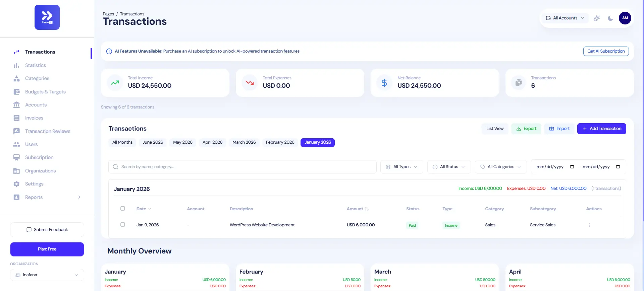This screenshot has height=291, width=644.
Task: Check the select-all checkbox in table header
Action: (122, 209)
